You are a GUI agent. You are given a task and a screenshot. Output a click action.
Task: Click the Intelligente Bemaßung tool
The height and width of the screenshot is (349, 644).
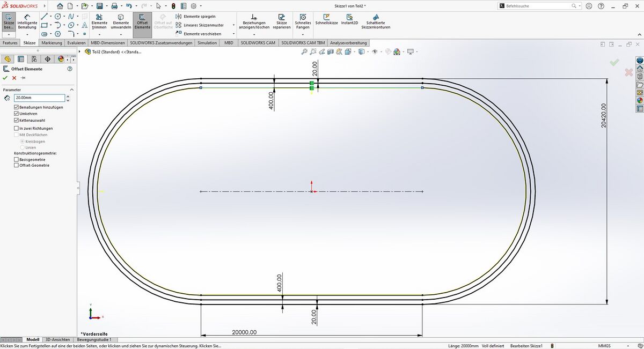27,21
